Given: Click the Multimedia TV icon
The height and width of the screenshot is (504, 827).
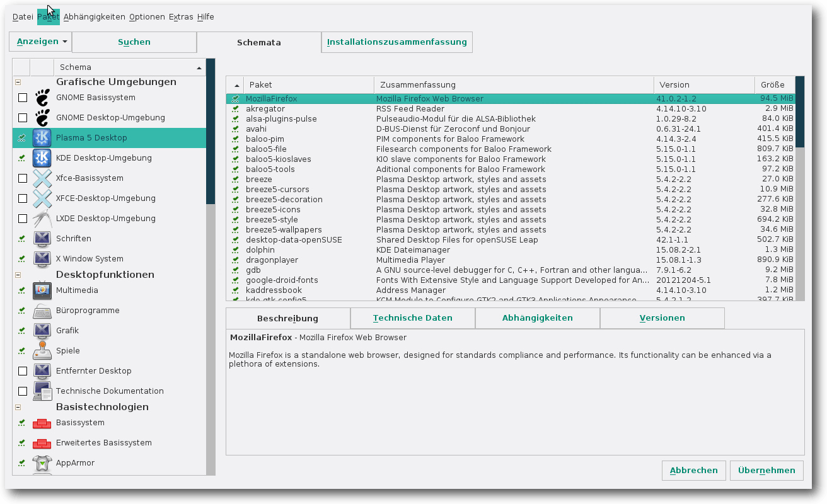Looking at the screenshot, I should click(42, 290).
